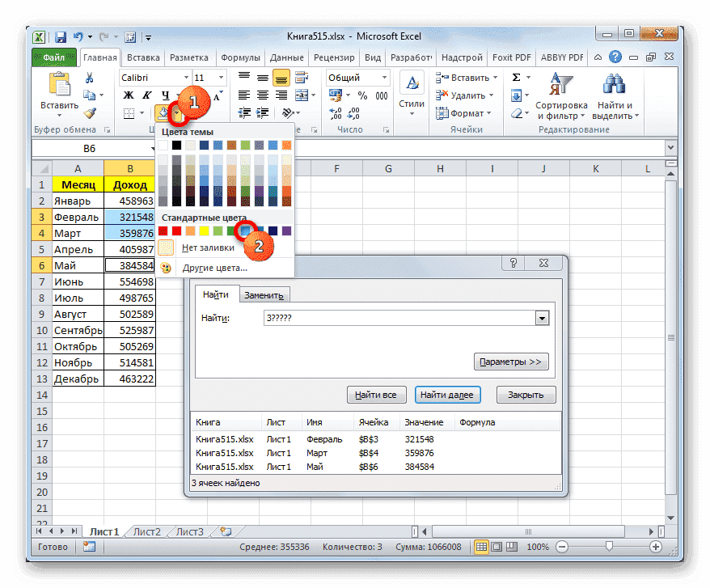Image resolution: width=710 pixels, height=588 pixels.
Task: Open the 'Вставка' ribbon tab
Action: [143, 57]
